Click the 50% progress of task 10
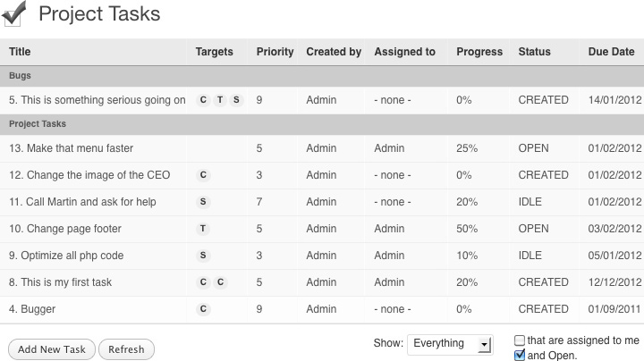Viewport: 644px width, 361px height. (x=467, y=229)
